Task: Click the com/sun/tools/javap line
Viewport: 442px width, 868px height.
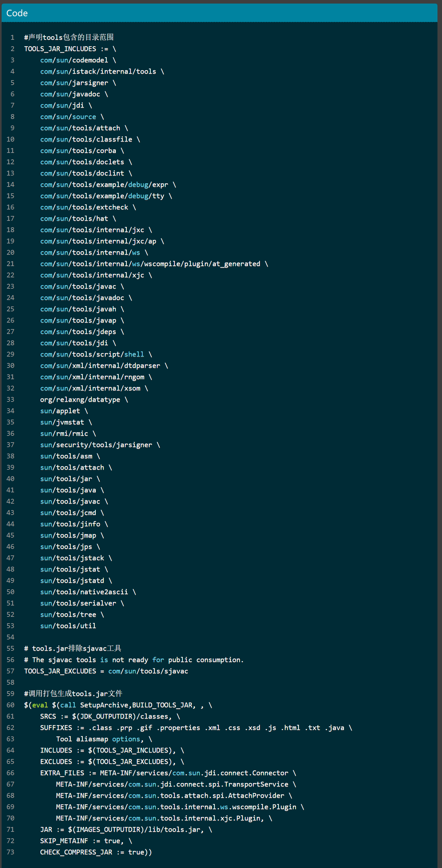Action: pos(82,320)
